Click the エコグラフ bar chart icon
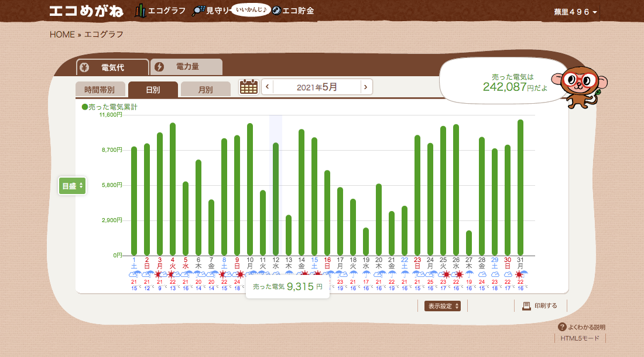Screen dimensions: 644x357 pos(140,11)
